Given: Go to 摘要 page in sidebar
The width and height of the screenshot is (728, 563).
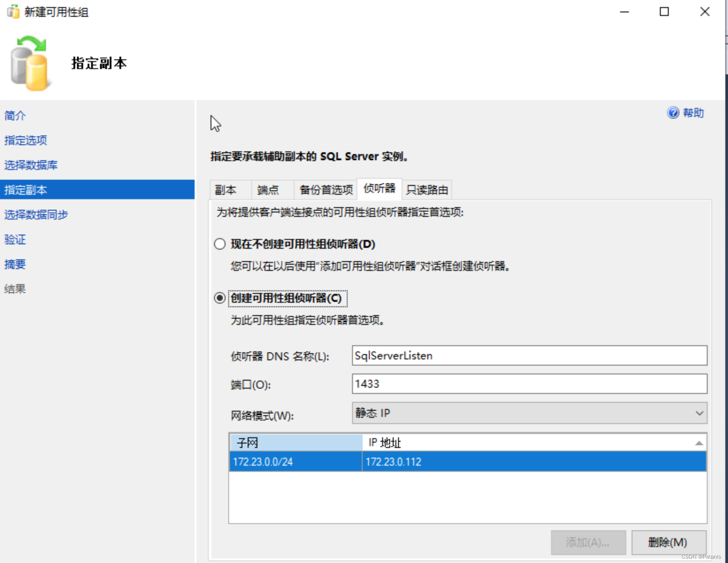Looking at the screenshot, I should [x=15, y=264].
